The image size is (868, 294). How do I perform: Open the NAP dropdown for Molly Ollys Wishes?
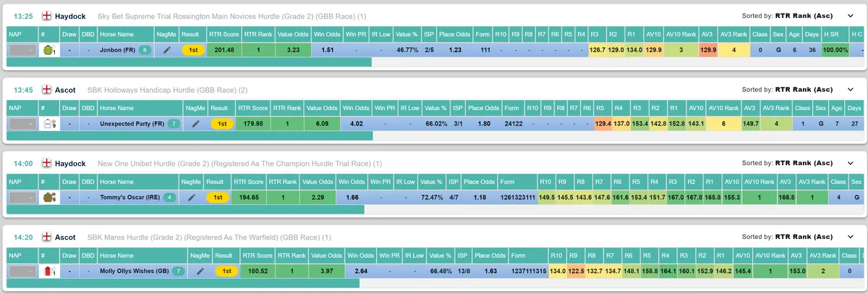pyautogui.click(x=22, y=271)
